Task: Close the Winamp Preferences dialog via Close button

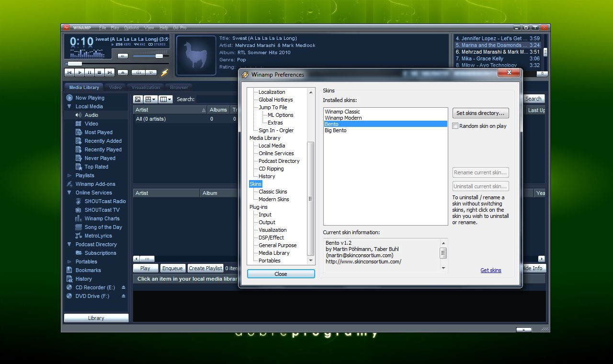Action: click(x=281, y=274)
